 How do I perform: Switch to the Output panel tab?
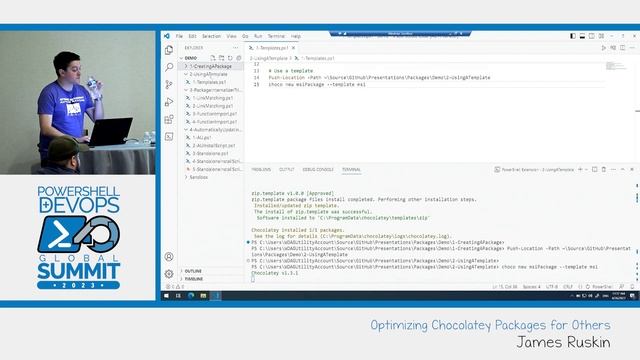(287, 169)
